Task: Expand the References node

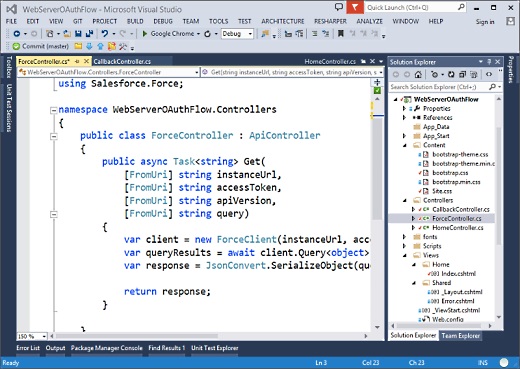Action: [404, 118]
